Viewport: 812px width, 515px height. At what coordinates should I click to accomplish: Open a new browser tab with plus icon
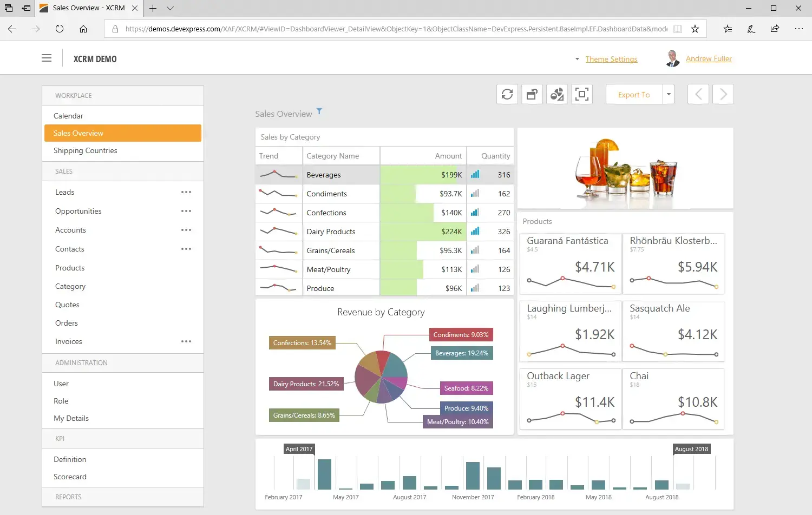click(x=153, y=8)
